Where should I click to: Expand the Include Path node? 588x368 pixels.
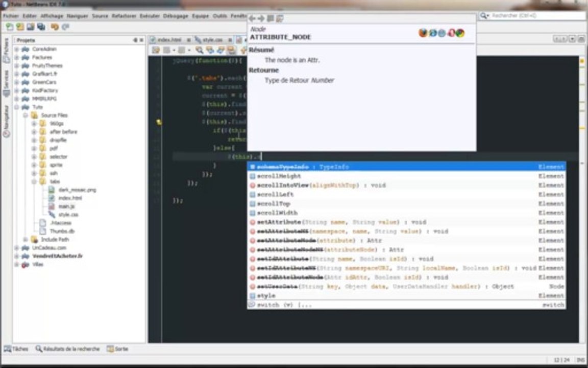(x=25, y=240)
